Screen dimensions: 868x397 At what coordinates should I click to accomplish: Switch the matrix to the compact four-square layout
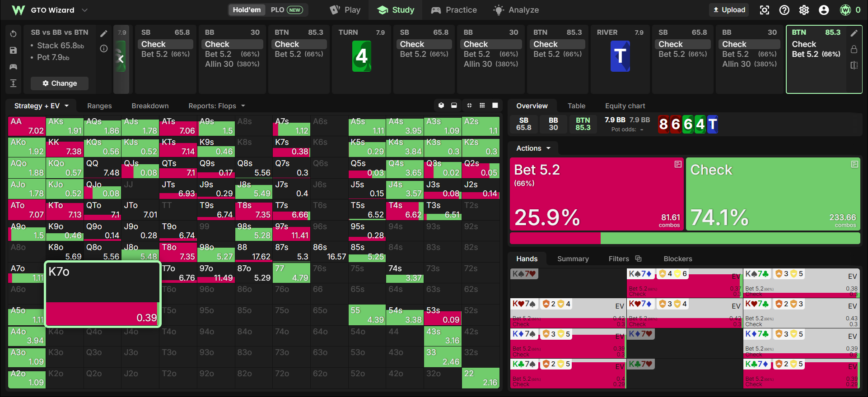click(x=469, y=106)
